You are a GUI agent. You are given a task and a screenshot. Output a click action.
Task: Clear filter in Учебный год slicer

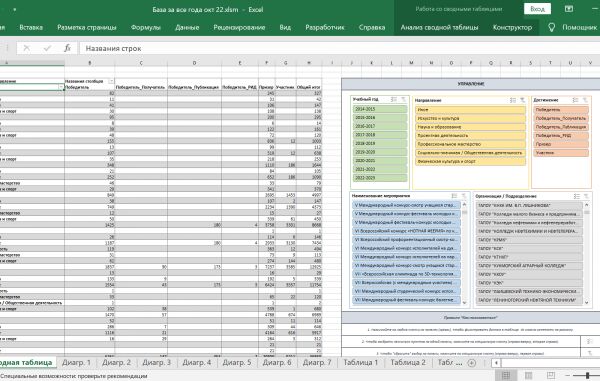(x=403, y=99)
